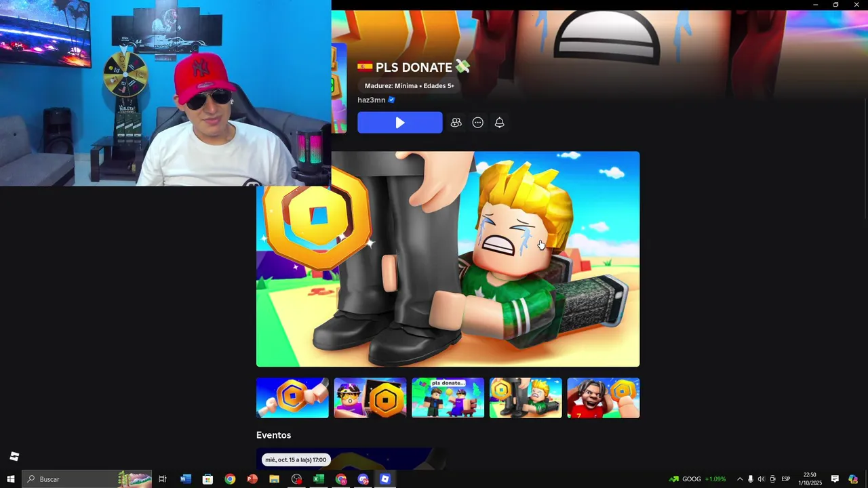Expand the hidden system tray icons chevron

pos(740,479)
